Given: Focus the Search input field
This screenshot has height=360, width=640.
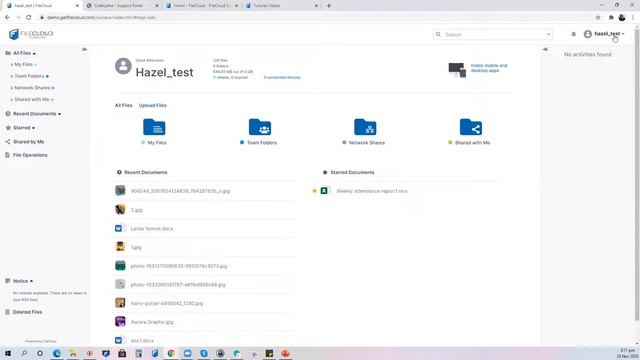Looking at the screenshot, I should click(x=493, y=35).
